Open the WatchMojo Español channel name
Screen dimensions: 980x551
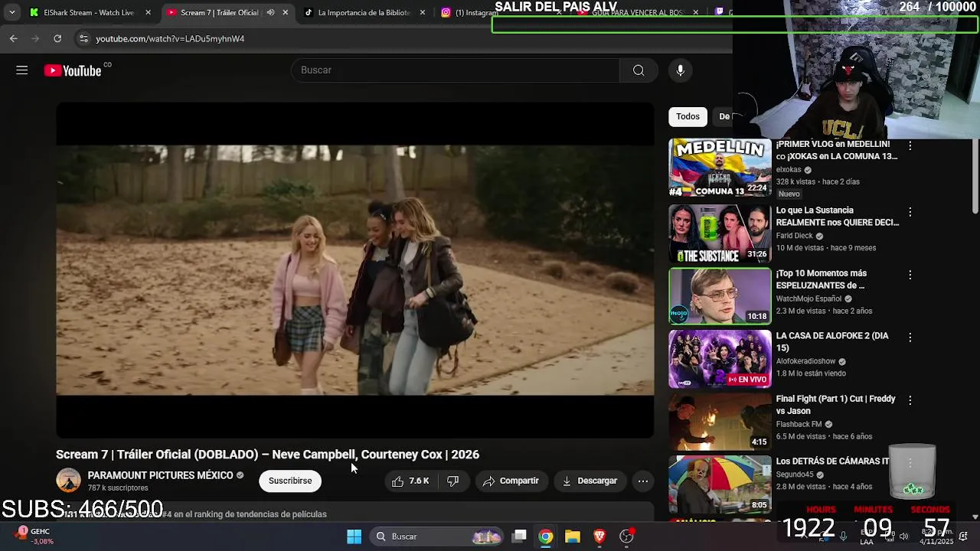[808, 298]
